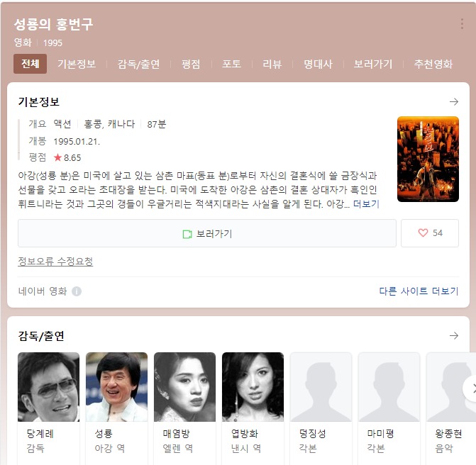Viewport: 476px width, 465px height.
Task: Expand the synopsis with 더보기
Action: coord(366,204)
